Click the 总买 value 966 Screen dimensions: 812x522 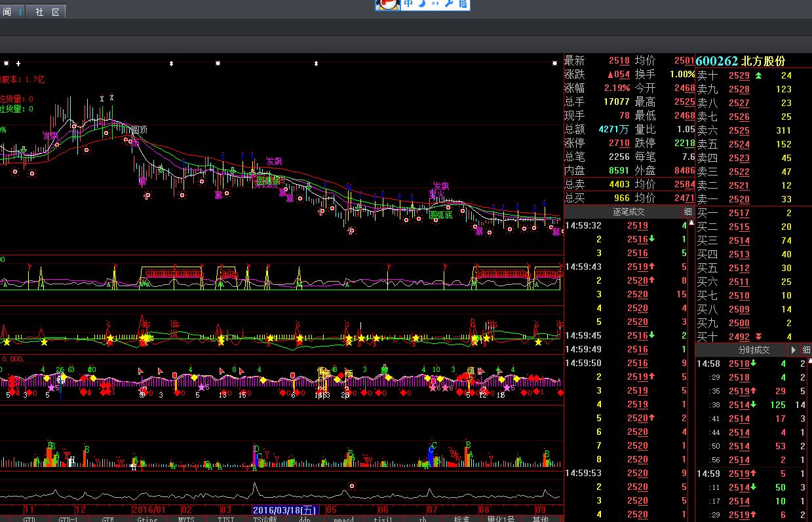(621, 198)
